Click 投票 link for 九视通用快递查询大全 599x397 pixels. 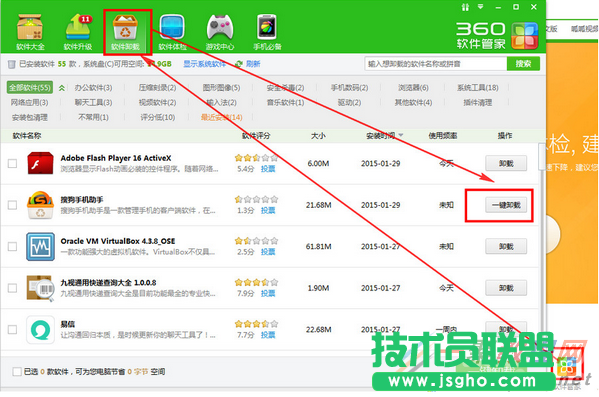[x=268, y=293]
